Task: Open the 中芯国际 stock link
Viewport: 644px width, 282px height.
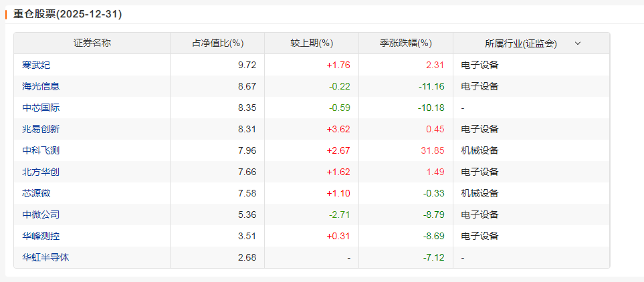Action: (41, 108)
